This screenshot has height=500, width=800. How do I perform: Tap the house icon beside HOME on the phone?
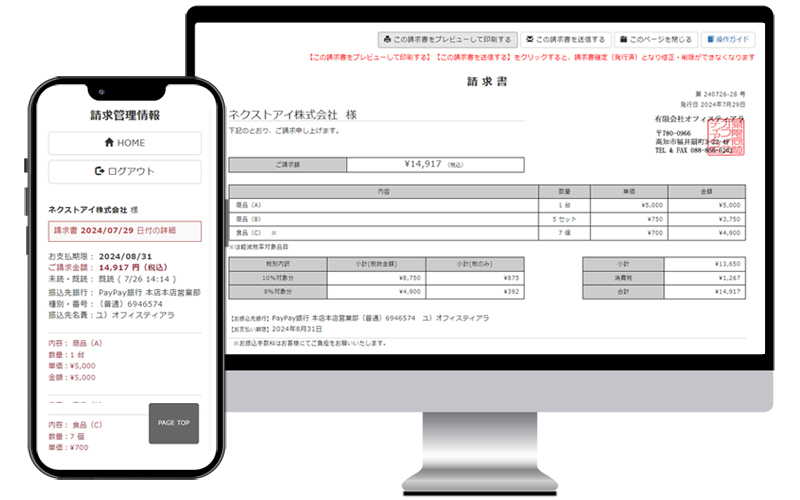(108, 143)
